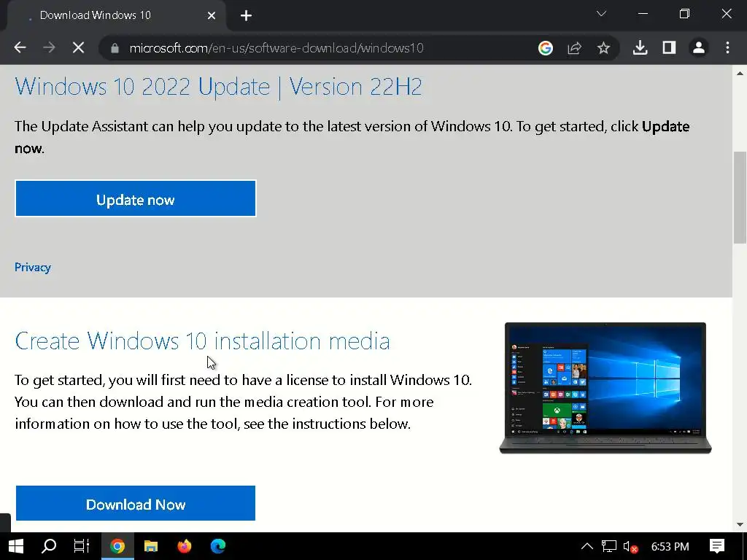This screenshot has width=747, height=560.
Task: Launch Microsoft Edge from taskbar
Action: 218,546
